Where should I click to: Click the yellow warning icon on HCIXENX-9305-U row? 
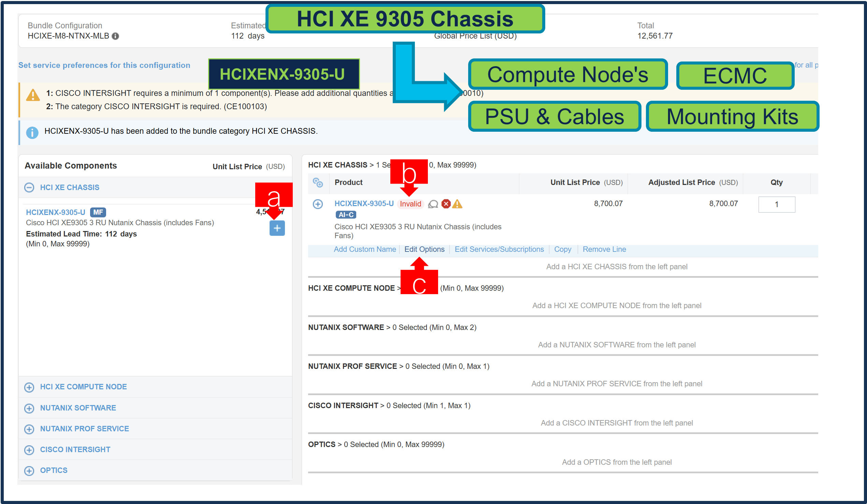[x=457, y=204]
